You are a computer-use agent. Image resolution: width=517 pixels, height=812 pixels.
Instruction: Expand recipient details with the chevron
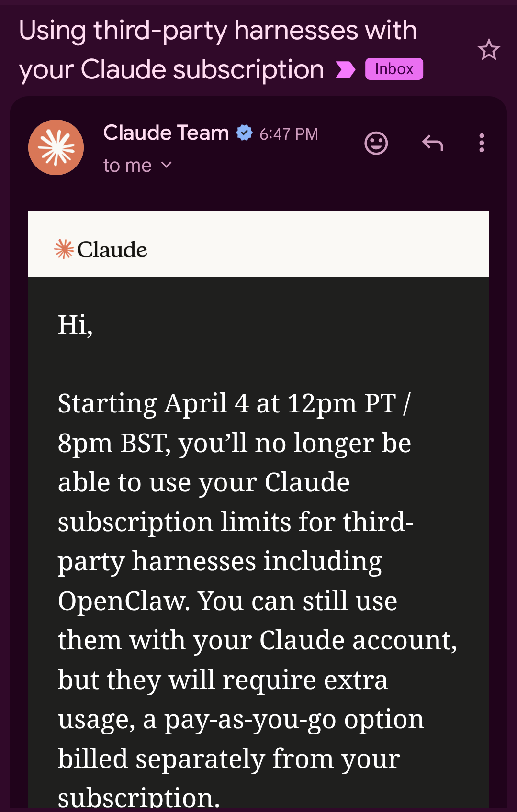click(x=167, y=165)
